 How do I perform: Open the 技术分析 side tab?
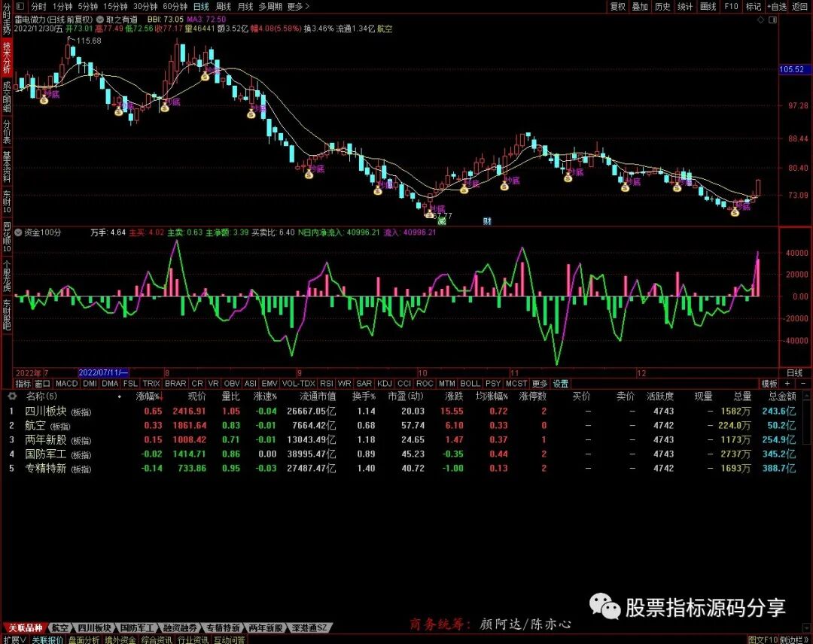point(6,57)
